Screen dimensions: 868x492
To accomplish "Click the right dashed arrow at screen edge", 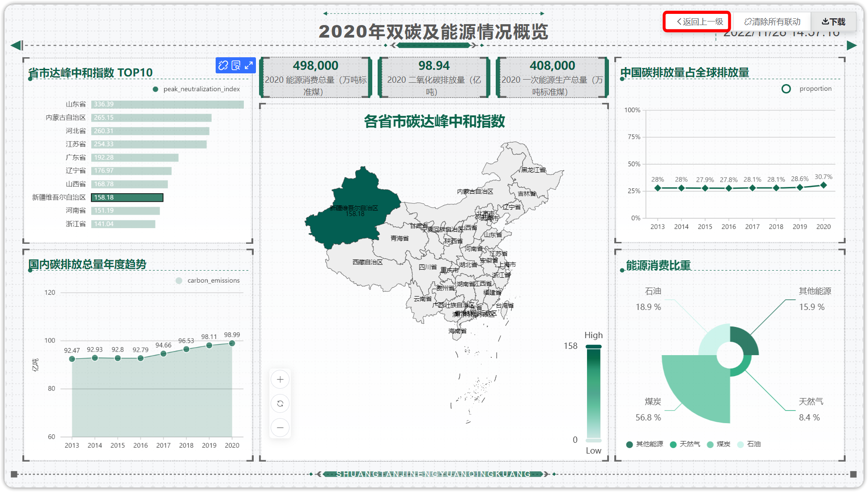I will pyautogui.click(x=851, y=45).
